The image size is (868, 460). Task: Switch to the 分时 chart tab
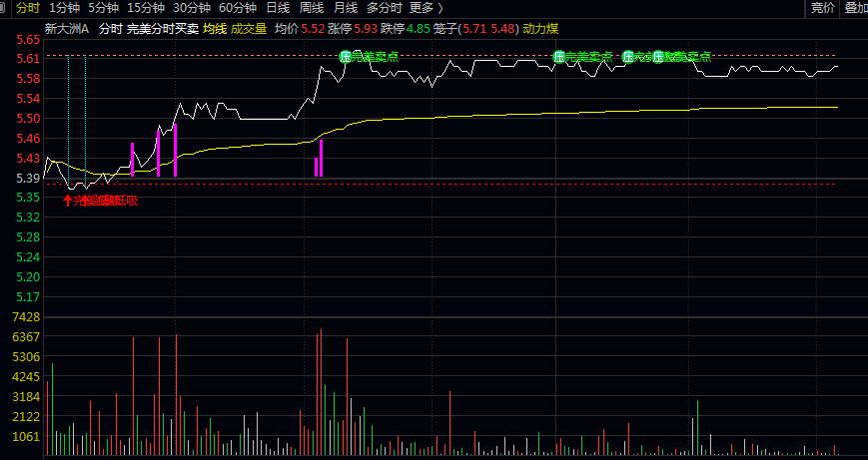click(28, 8)
